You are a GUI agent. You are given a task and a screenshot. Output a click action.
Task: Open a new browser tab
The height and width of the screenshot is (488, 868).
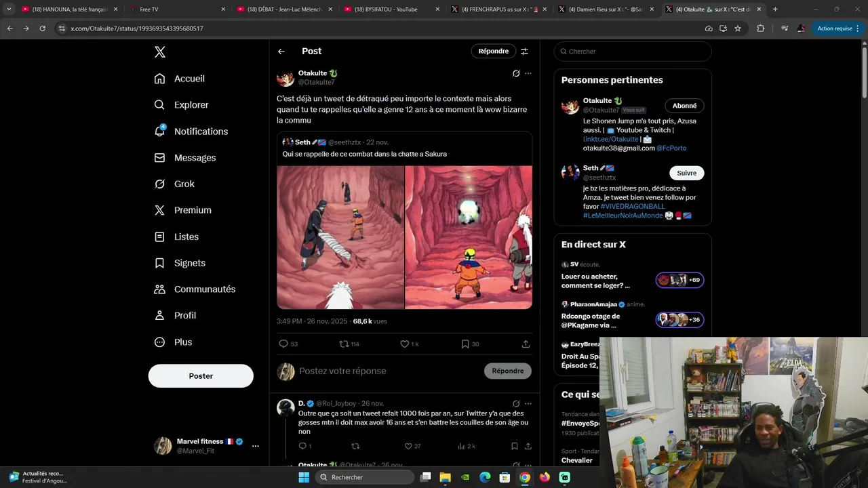775,9
